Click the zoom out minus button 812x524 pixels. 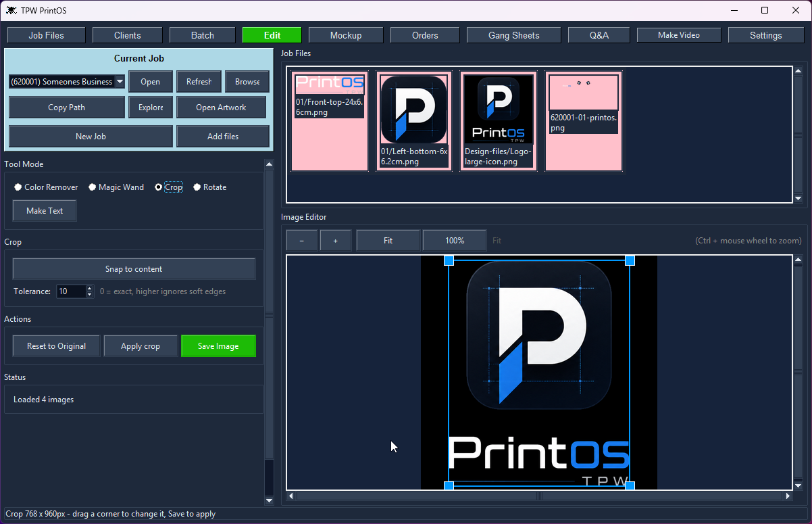pyautogui.click(x=302, y=241)
